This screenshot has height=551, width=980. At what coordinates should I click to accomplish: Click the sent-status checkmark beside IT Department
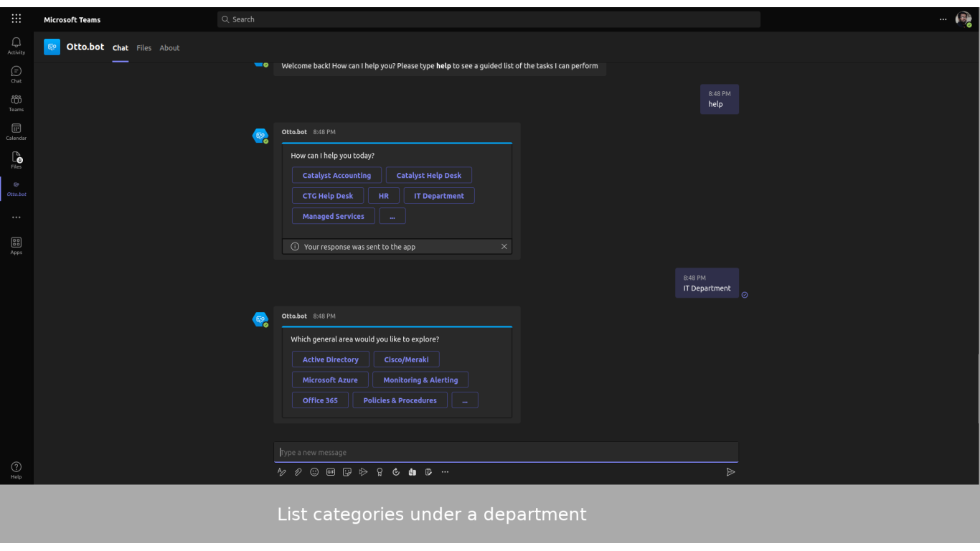click(x=745, y=295)
